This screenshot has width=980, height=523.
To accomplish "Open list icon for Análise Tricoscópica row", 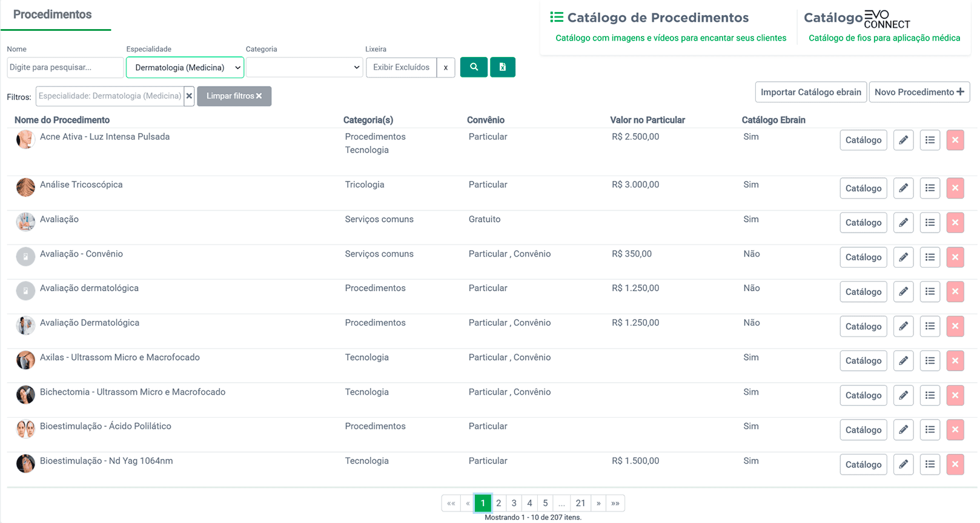I will point(930,188).
